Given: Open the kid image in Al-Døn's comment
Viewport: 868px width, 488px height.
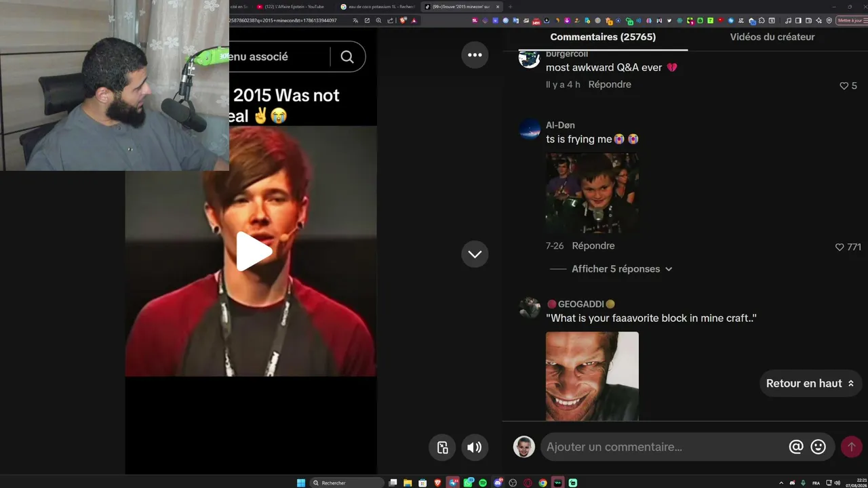Looking at the screenshot, I should click(592, 193).
